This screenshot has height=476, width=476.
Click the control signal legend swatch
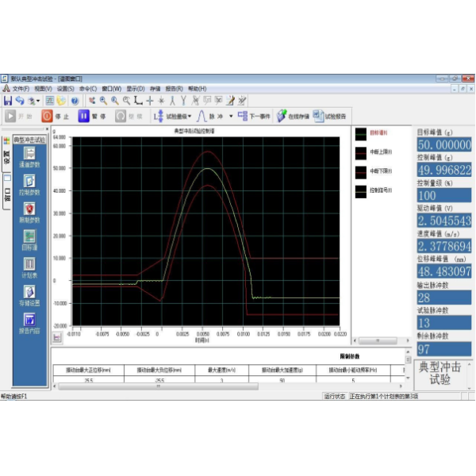click(361, 191)
